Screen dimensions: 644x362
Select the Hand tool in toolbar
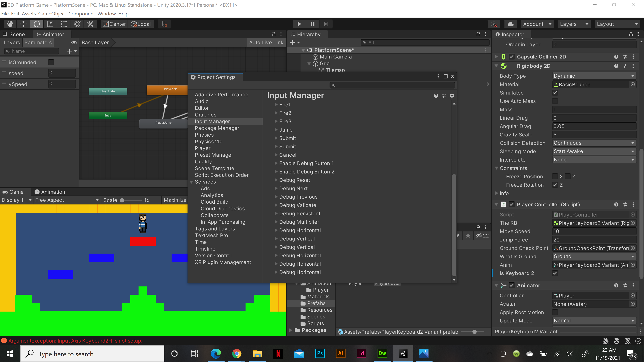[x=10, y=24]
